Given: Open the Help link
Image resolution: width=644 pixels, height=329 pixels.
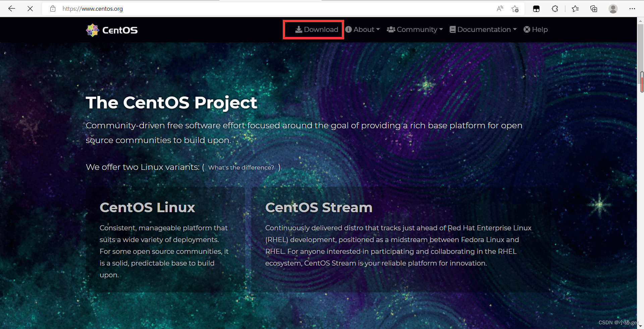Looking at the screenshot, I should 536,30.
